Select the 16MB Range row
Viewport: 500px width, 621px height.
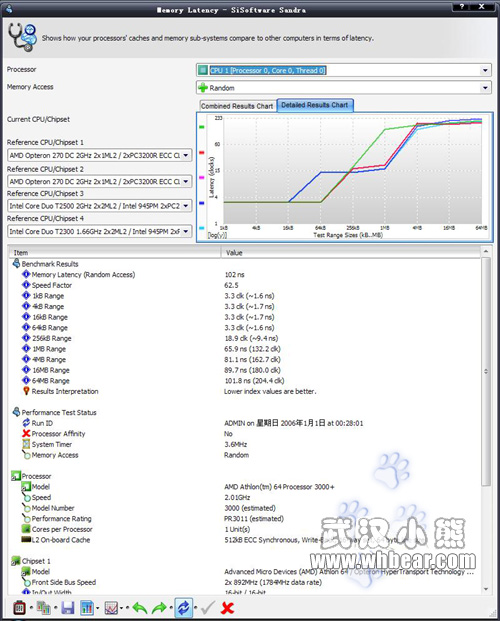coord(244,370)
